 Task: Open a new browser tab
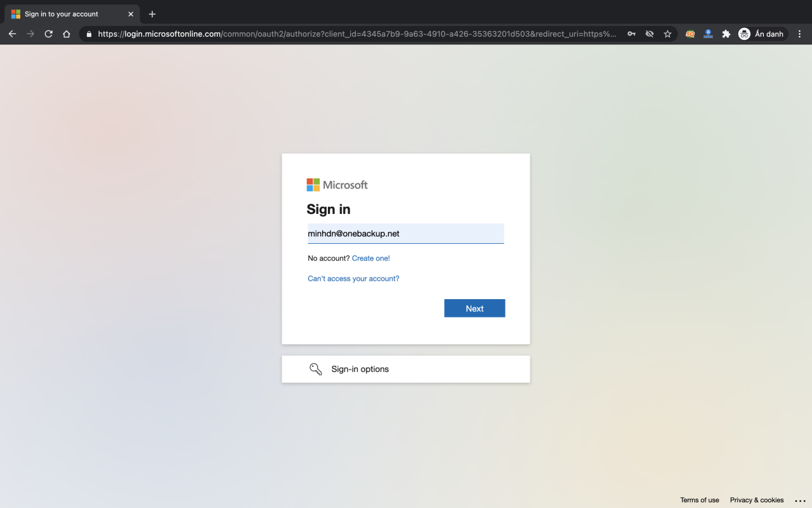click(152, 14)
